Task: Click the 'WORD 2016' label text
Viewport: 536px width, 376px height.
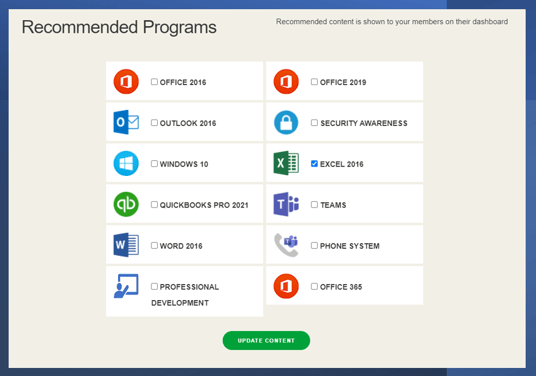Action: click(181, 246)
